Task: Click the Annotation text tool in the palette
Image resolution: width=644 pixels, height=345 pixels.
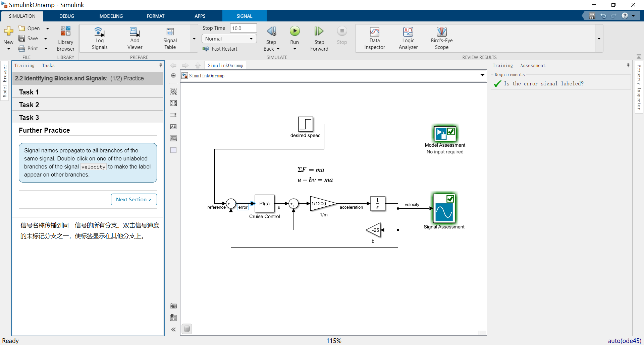Action: pyautogui.click(x=173, y=127)
